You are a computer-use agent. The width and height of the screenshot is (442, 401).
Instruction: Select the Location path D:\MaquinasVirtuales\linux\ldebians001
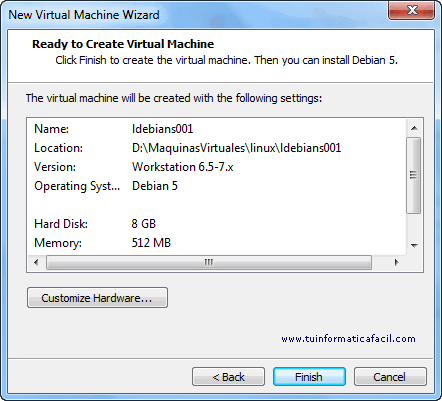coord(236,148)
